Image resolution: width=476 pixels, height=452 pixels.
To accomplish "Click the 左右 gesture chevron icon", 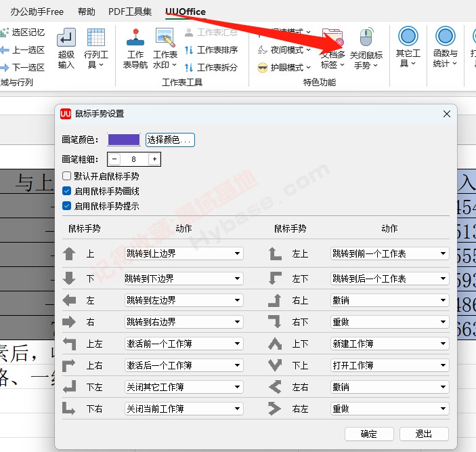I will [x=275, y=387].
